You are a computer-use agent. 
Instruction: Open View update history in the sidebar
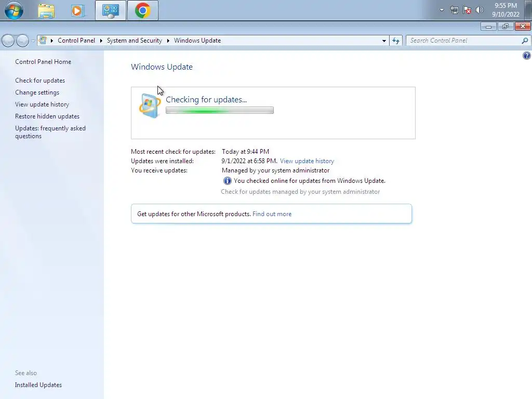click(42, 104)
